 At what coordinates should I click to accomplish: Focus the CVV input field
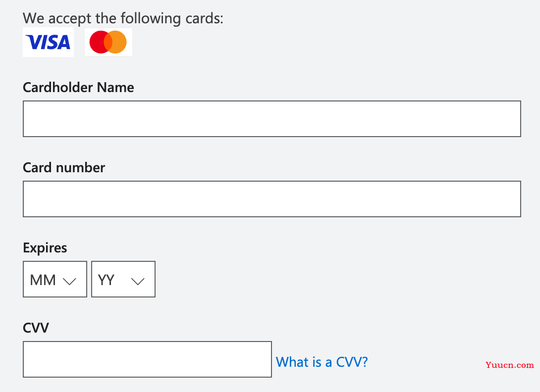[x=148, y=359]
